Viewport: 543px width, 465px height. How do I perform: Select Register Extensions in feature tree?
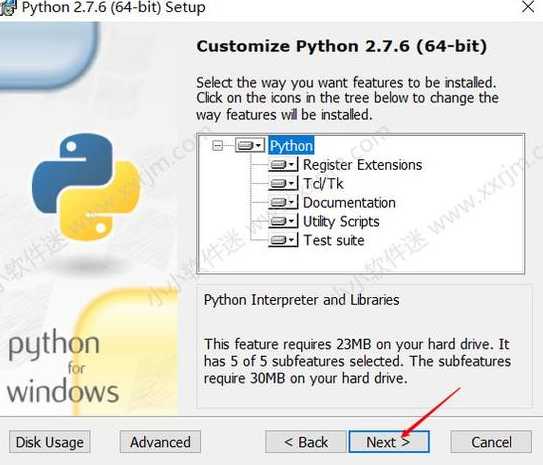[x=363, y=165]
